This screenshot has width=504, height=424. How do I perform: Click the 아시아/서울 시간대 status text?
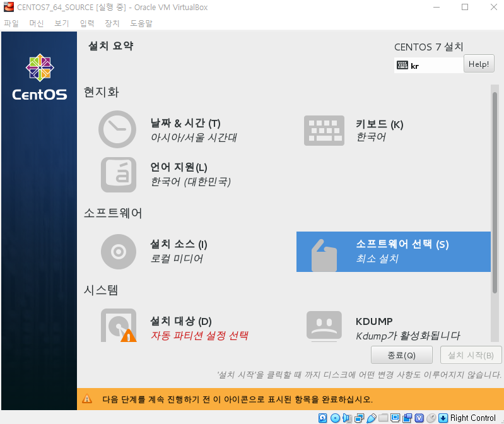(194, 138)
